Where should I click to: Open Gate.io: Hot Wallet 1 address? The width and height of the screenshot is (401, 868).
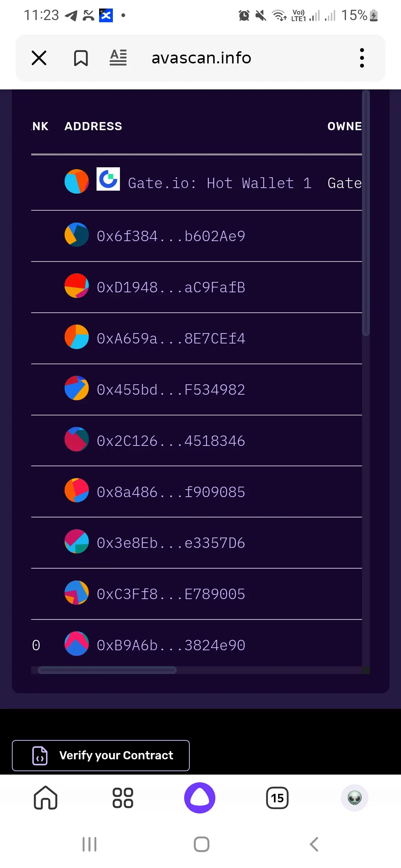point(219,183)
